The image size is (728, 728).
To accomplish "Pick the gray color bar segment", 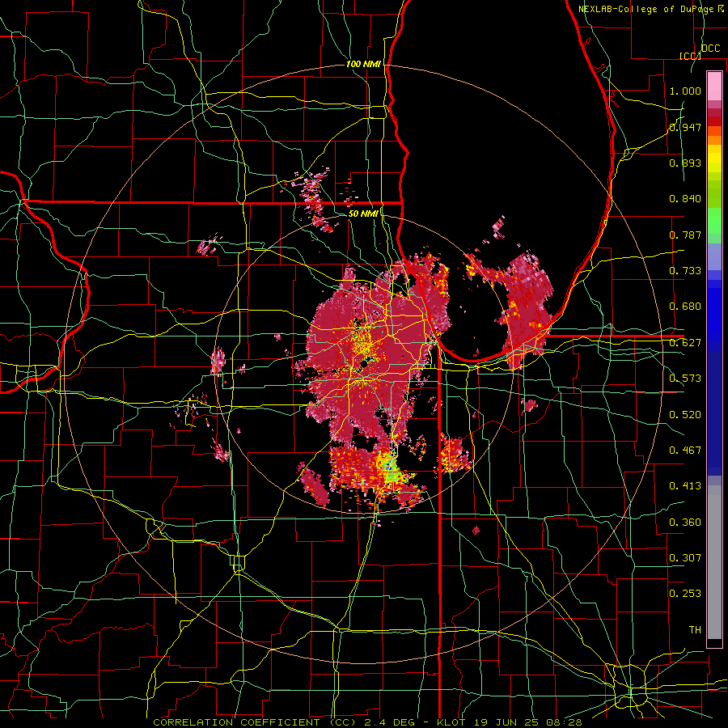I will pos(714,562).
